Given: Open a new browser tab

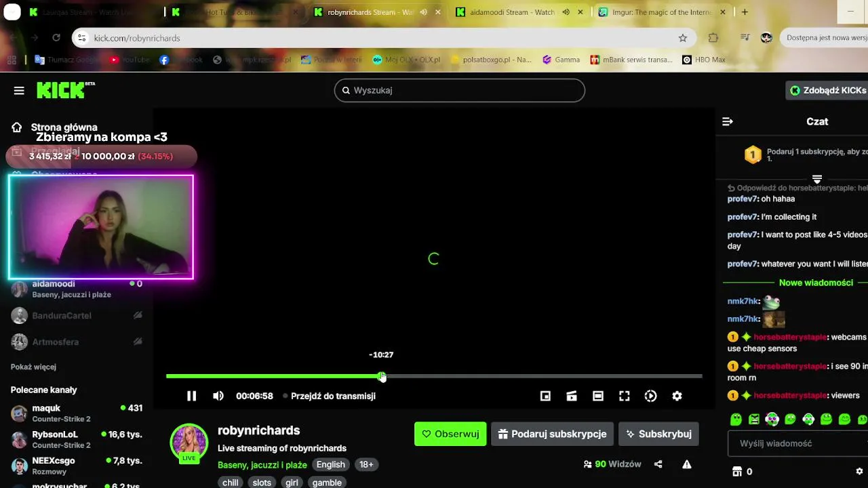Looking at the screenshot, I should pyautogui.click(x=745, y=12).
